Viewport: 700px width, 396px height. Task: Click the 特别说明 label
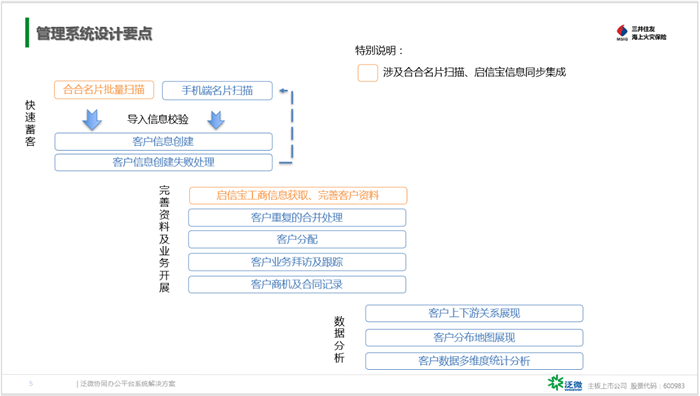[379, 50]
